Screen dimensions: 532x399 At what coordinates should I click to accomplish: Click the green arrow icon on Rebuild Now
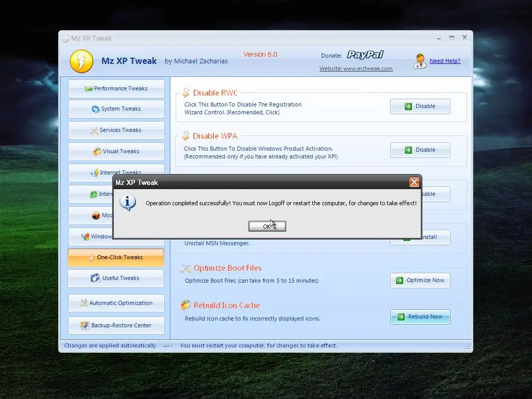pyautogui.click(x=401, y=316)
